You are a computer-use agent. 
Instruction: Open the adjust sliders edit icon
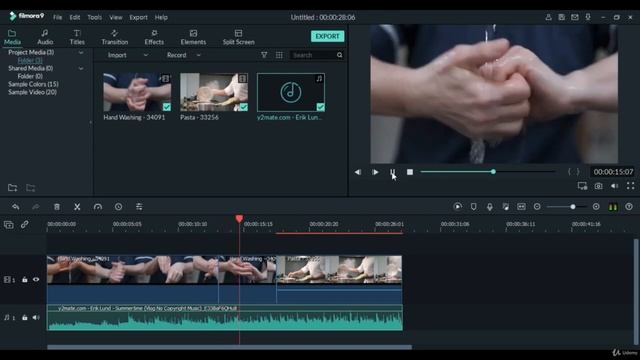tap(139, 207)
